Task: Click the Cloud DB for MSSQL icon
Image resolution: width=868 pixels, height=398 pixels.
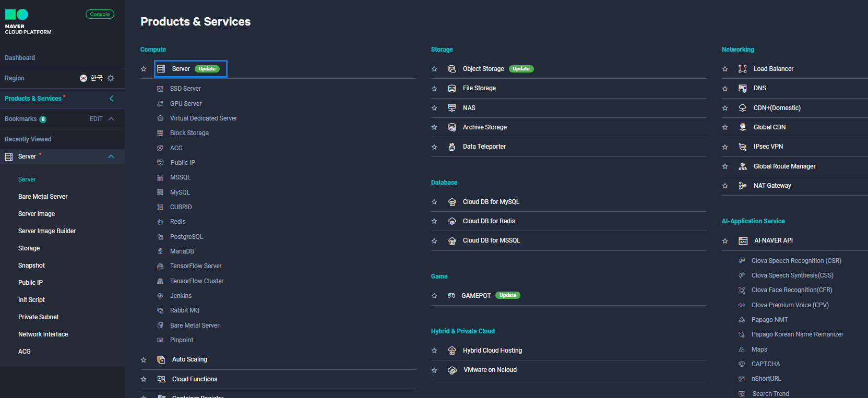Action: point(452,240)
